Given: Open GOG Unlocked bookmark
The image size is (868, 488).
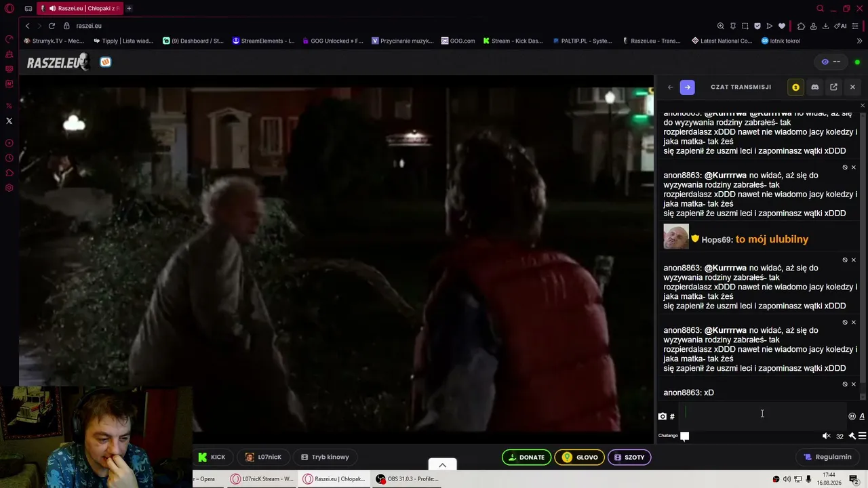Looking at the screenshot, I should point(333,41).
